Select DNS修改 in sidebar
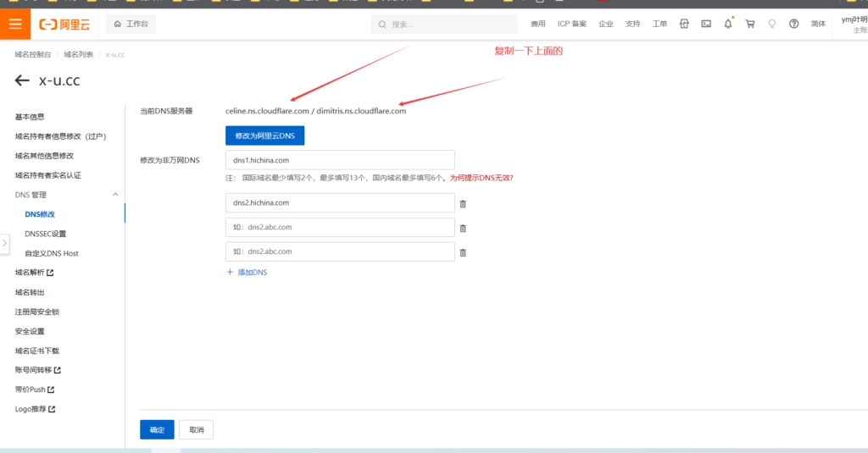This screenshot has width=868, height=453. pos(40,214)
